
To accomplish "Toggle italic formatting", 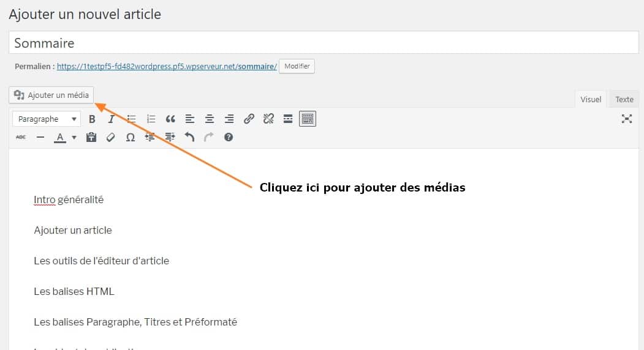I will 112,119.
